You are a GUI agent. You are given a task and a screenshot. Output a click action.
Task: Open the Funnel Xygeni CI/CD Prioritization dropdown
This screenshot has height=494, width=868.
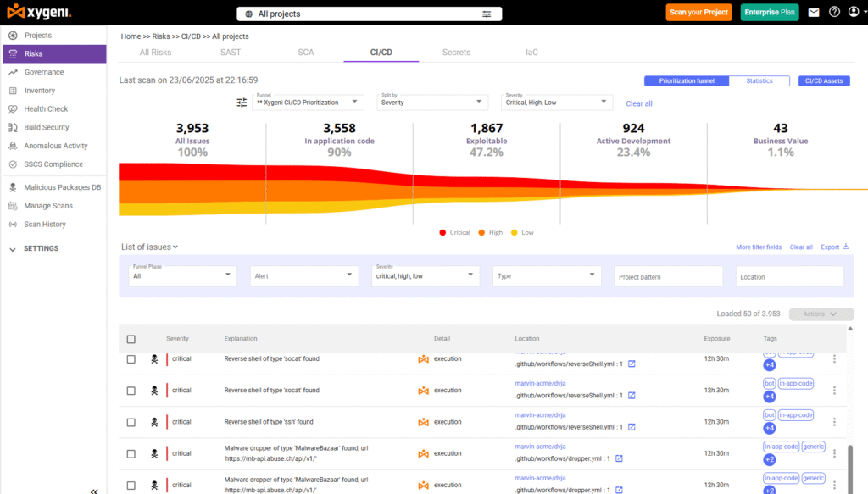coord(308,102)
